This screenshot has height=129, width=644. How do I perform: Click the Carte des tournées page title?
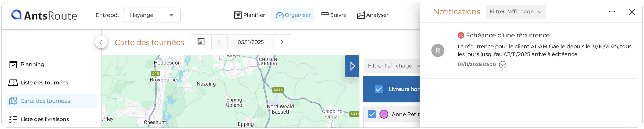149,42
